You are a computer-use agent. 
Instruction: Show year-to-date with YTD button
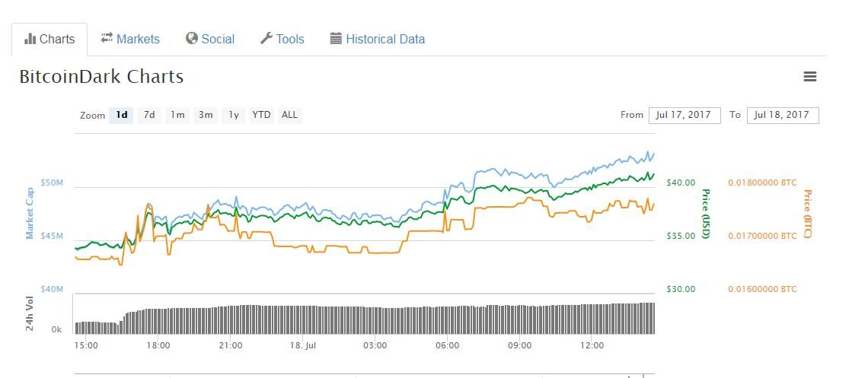click(x=261, y=115)
